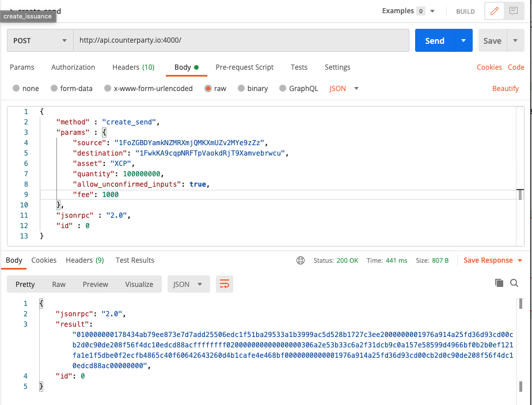The image size is (532, 405).
Task: Switch response view to Preview
Action: click(96, 284)
